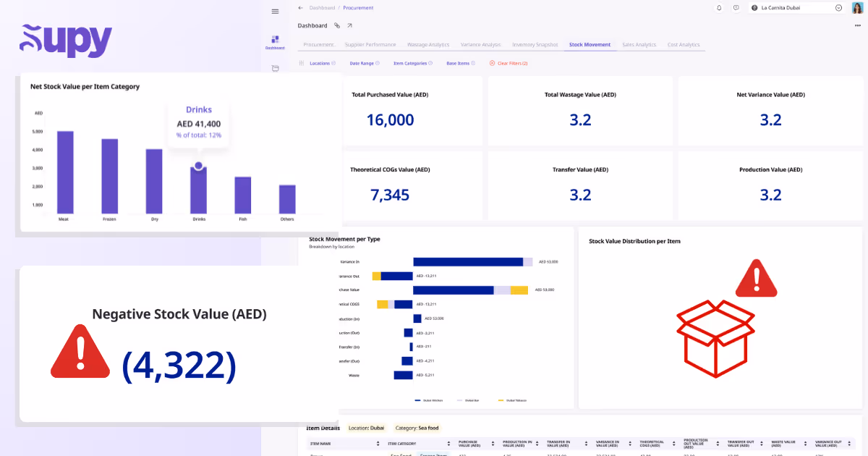This screenshot has height=456, width=868.
Task: Open dashboard in new view with arrow icon
Action: 350,25
